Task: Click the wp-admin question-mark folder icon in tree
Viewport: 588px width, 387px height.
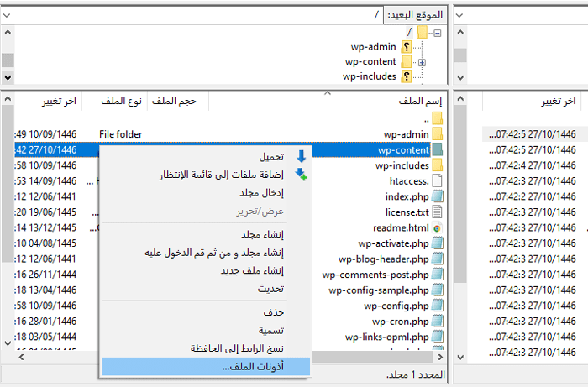Action: pyautogui.click(x=407, y=47)
